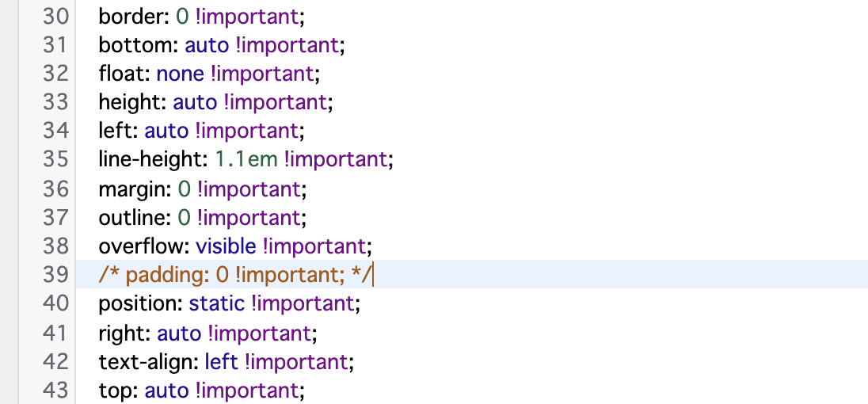Click line number 35 in the gutter
Screen dimensions: 868x404
coord(55,159)
